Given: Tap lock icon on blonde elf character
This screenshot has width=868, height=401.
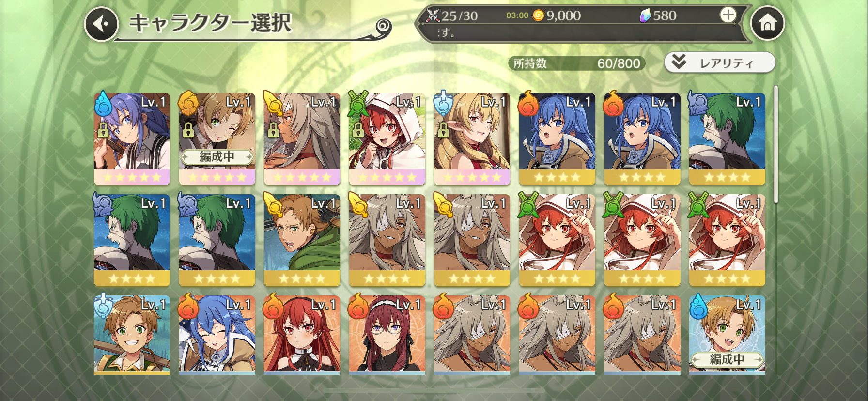Looking at the screenshot, I should pos(443,130).
